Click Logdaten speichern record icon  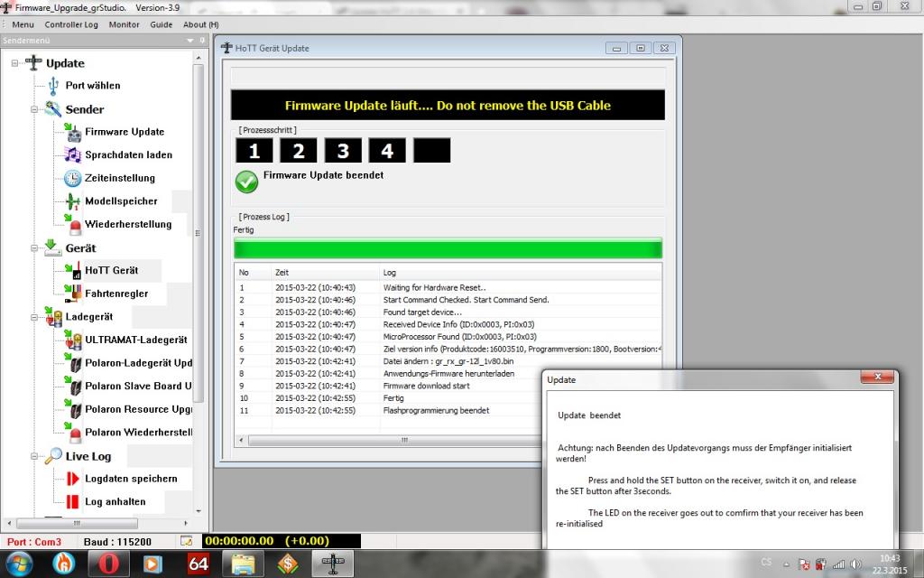pyautogui.click(x=72, y=479)
